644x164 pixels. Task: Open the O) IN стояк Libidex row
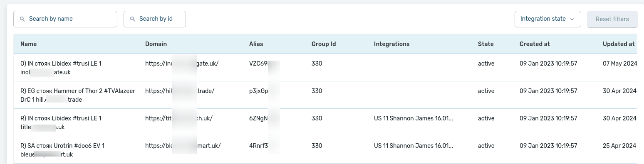pyautogui.click(x=325, y=68)
